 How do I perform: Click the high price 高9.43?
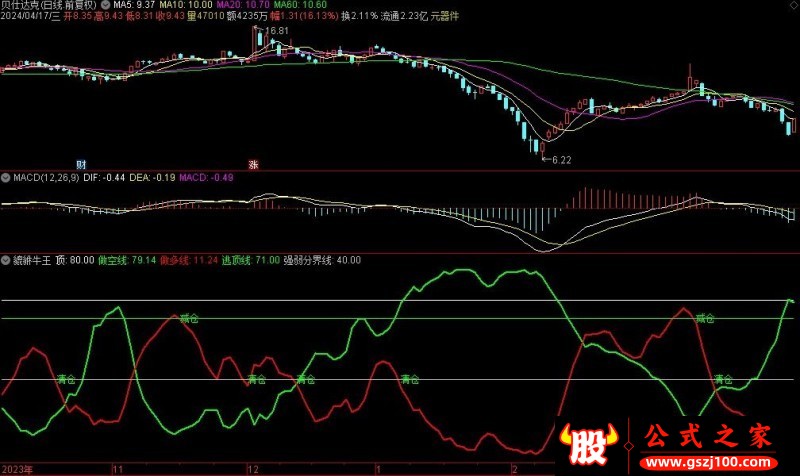(108, 16)
